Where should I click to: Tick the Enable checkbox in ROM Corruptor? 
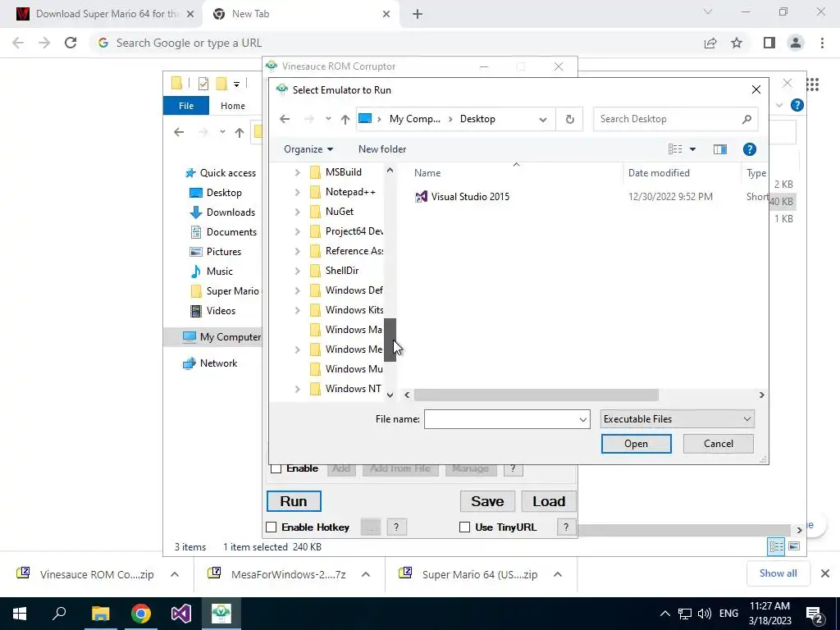(276, 468)
